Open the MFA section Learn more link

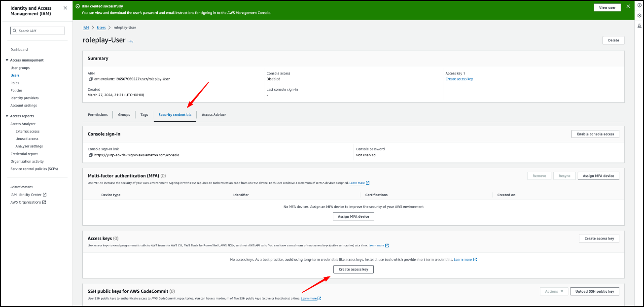[x=359, y=183]
